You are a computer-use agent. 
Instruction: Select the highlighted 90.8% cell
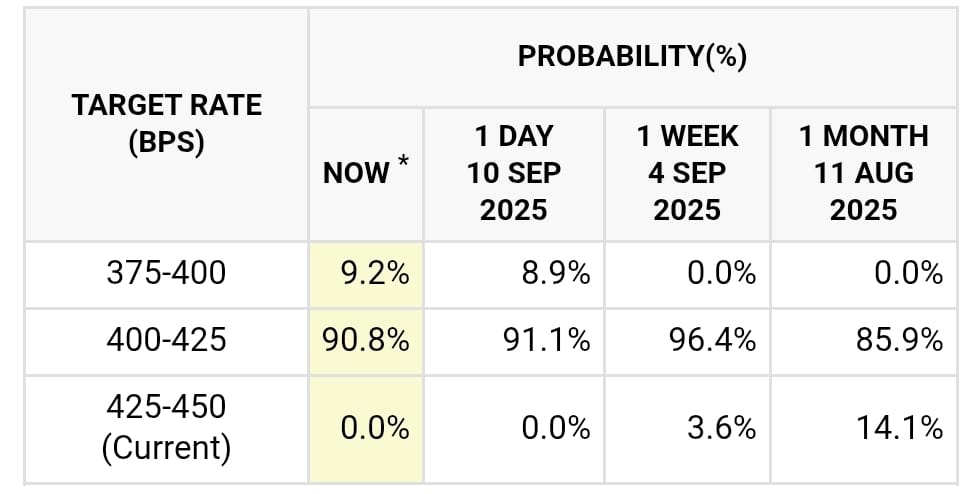coord(366,342)
